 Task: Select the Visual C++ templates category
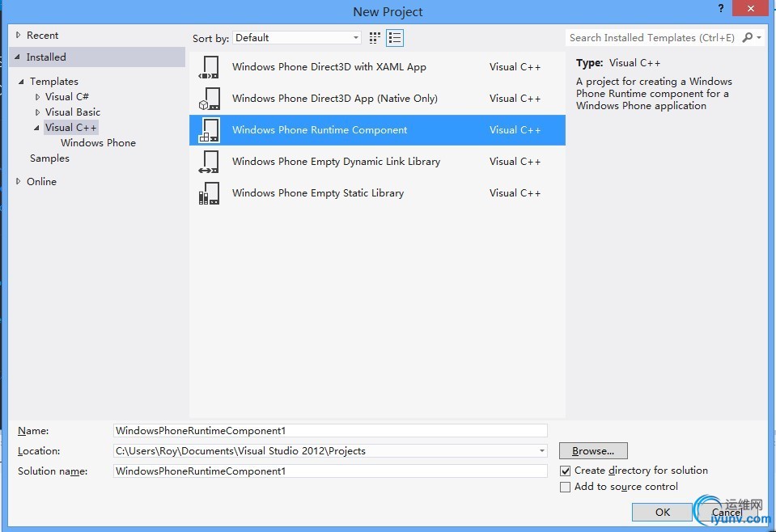coord(70,128)
